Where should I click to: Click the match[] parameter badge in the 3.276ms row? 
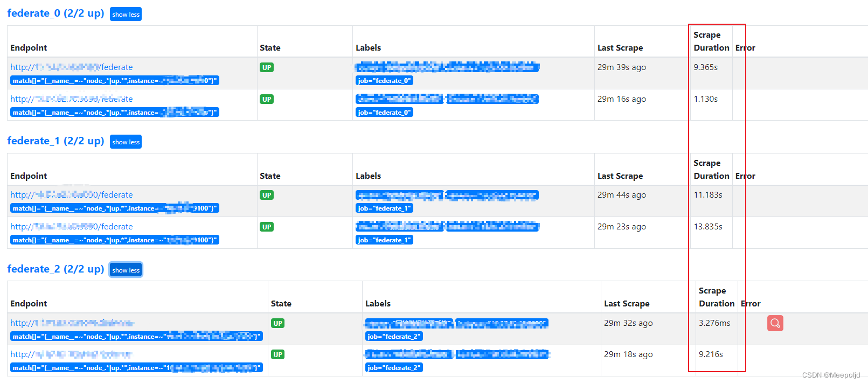[136, 337]
